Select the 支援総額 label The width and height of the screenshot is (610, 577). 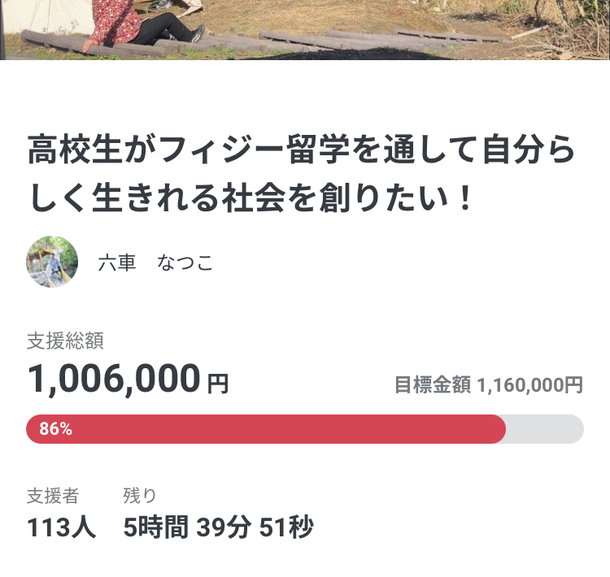(66, 342)
